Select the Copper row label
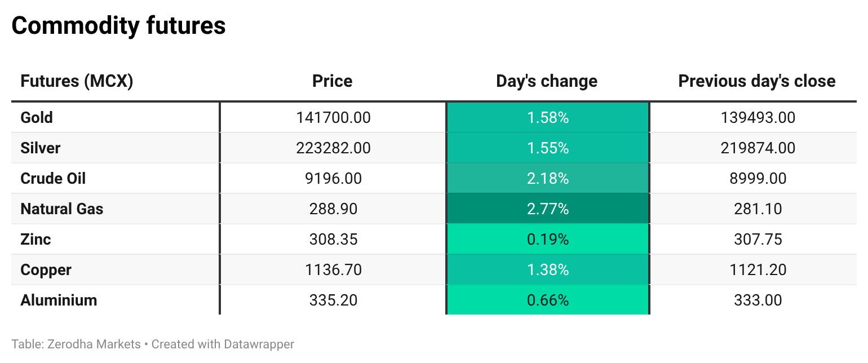The width and height of the screenshot is (868, 363). coord(46,270)
